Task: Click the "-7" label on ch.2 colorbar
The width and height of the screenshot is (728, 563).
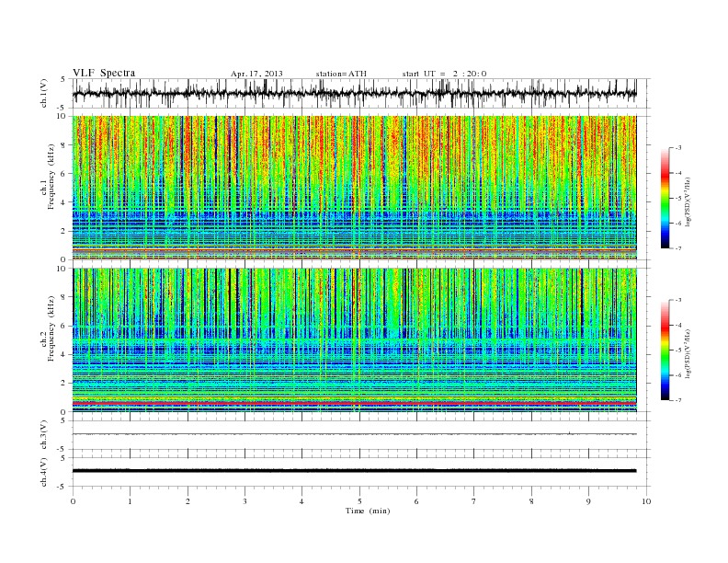Action: pos(678,400)
